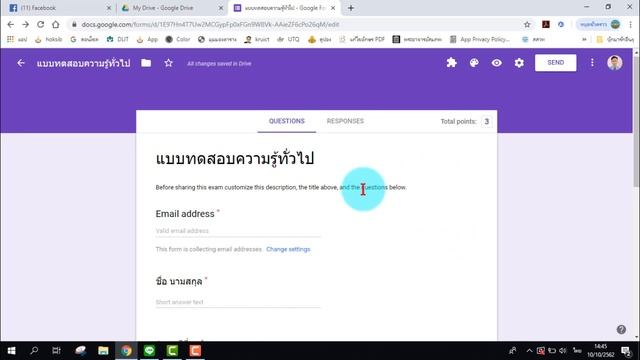This screenshot has height=360, width=640.
Task: Open Windows taskbar search
Action: point(34,351)
